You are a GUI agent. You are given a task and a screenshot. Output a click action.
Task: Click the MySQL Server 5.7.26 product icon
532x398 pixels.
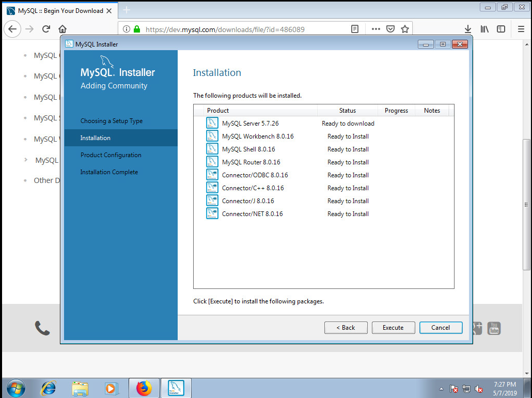(x=212, y=123)
